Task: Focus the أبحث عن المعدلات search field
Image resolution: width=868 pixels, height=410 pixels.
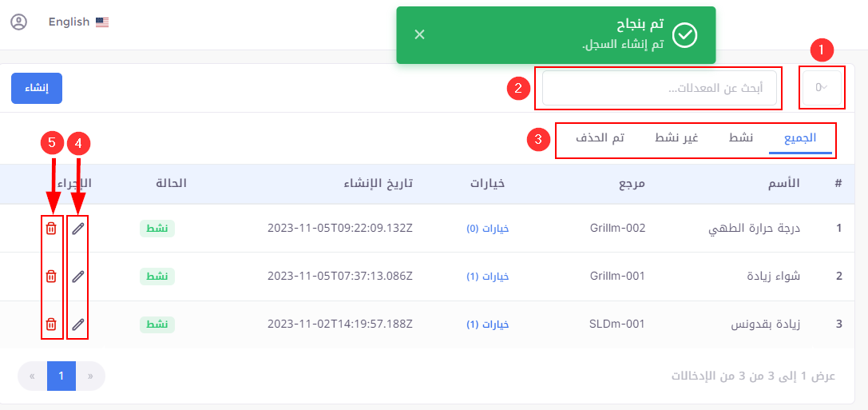Action: pos(660,88)
